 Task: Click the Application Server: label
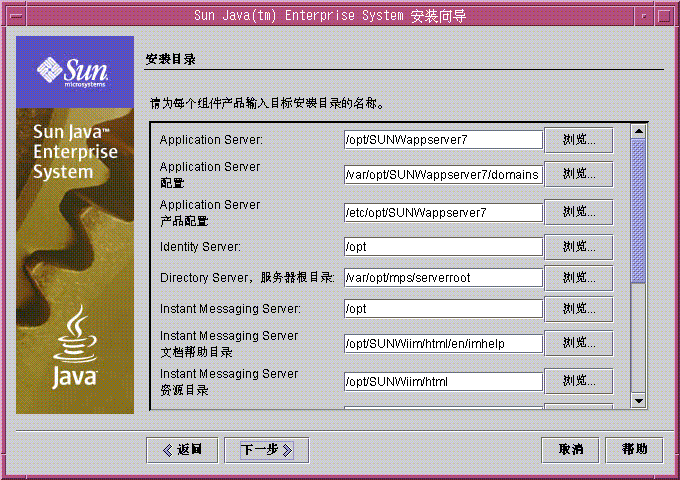pos(211,140)
